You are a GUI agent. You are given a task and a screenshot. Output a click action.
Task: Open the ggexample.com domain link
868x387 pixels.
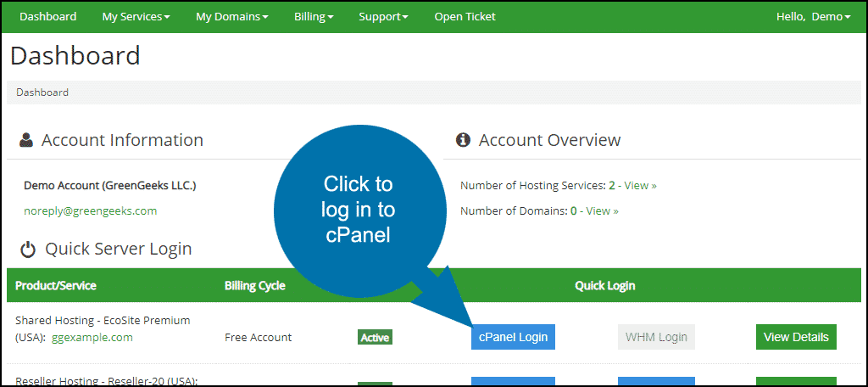click(92, 337)
